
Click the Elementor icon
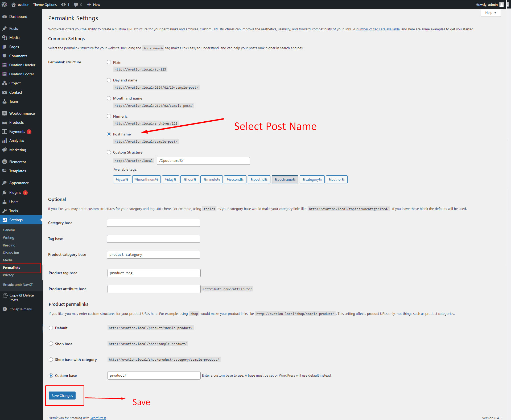(5, 162)
